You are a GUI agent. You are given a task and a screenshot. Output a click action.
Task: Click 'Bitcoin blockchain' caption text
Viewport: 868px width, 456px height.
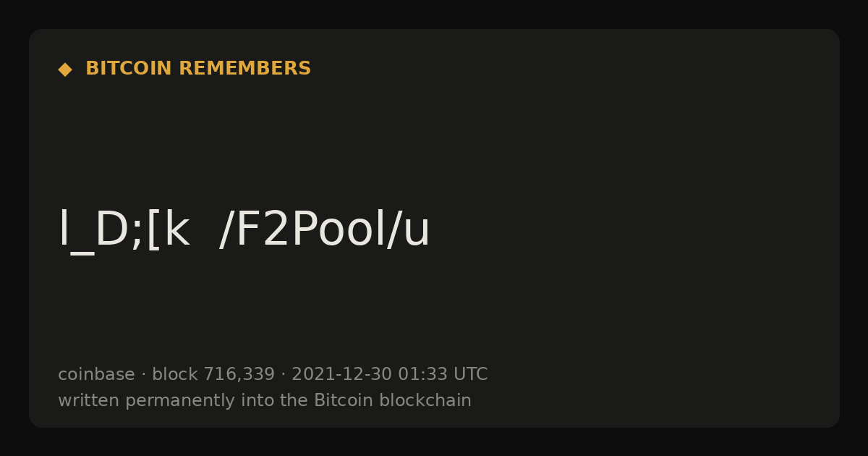(x=392, y=400)
